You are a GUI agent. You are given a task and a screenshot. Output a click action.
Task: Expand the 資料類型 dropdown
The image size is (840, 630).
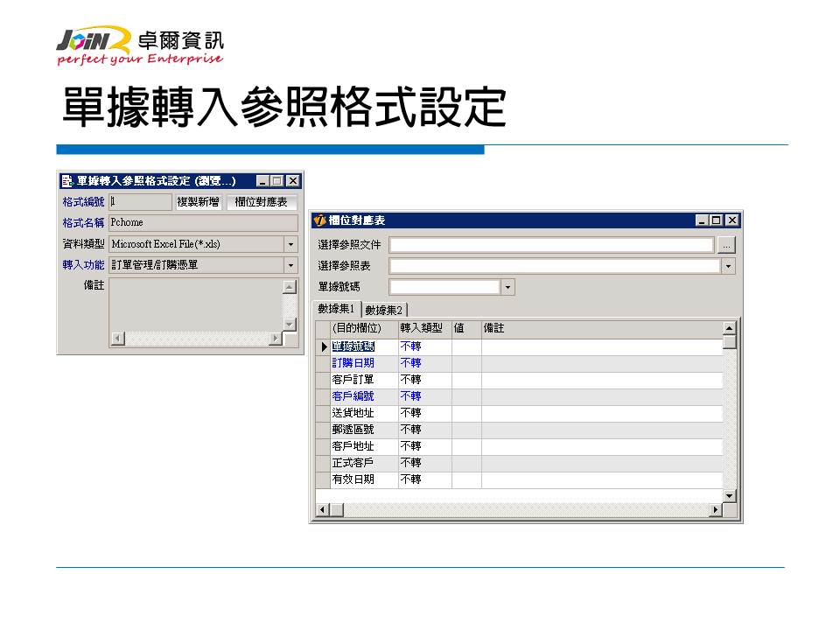tap(290, 245)
